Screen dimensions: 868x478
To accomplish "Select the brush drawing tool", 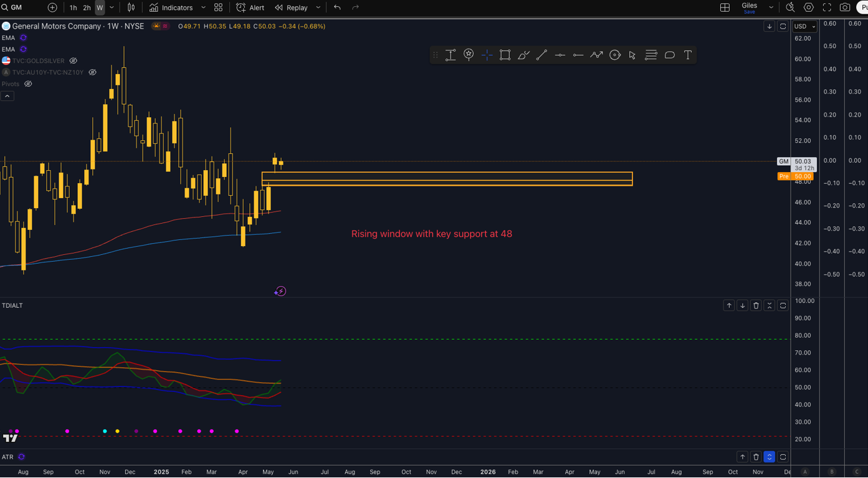I will [x=523, y=55].
